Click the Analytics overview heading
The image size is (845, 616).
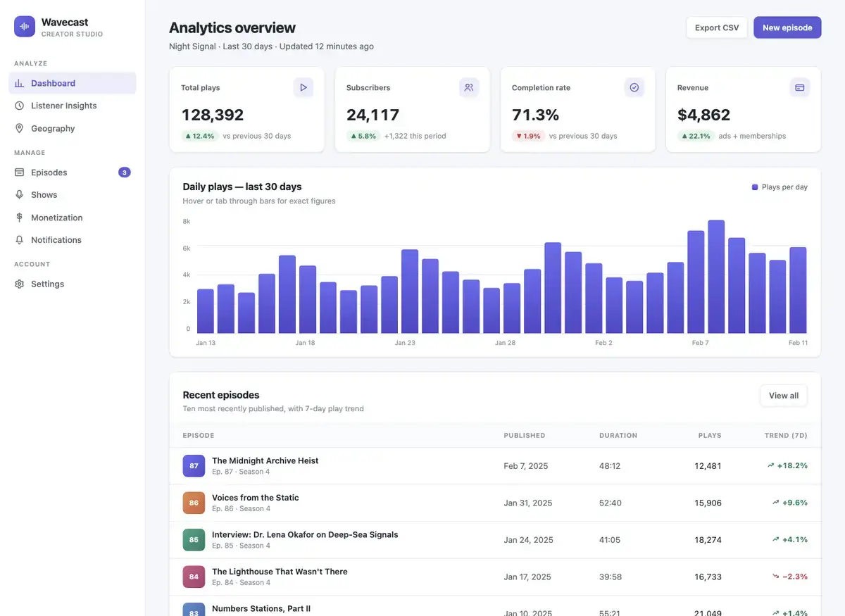[x=232, y=28]
